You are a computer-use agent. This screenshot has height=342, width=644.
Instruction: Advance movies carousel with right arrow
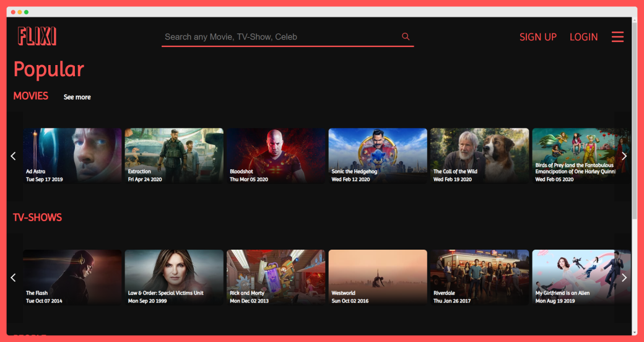coord(624,156)
